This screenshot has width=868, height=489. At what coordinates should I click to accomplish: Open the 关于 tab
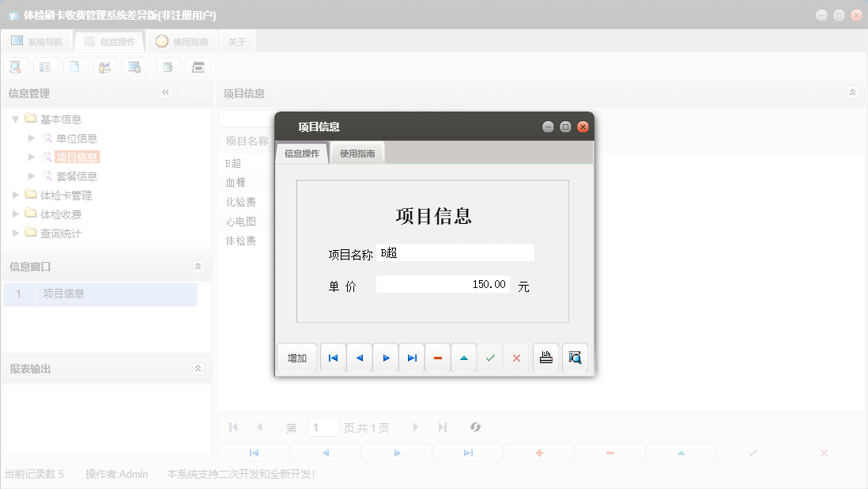point(236,40)
